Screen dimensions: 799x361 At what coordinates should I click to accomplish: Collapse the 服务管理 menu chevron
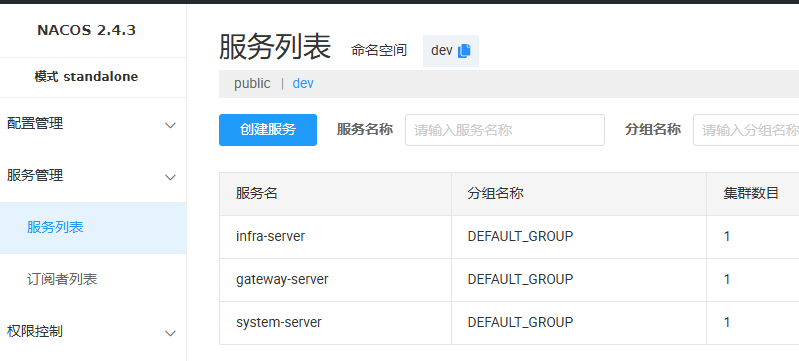point(171,177)
